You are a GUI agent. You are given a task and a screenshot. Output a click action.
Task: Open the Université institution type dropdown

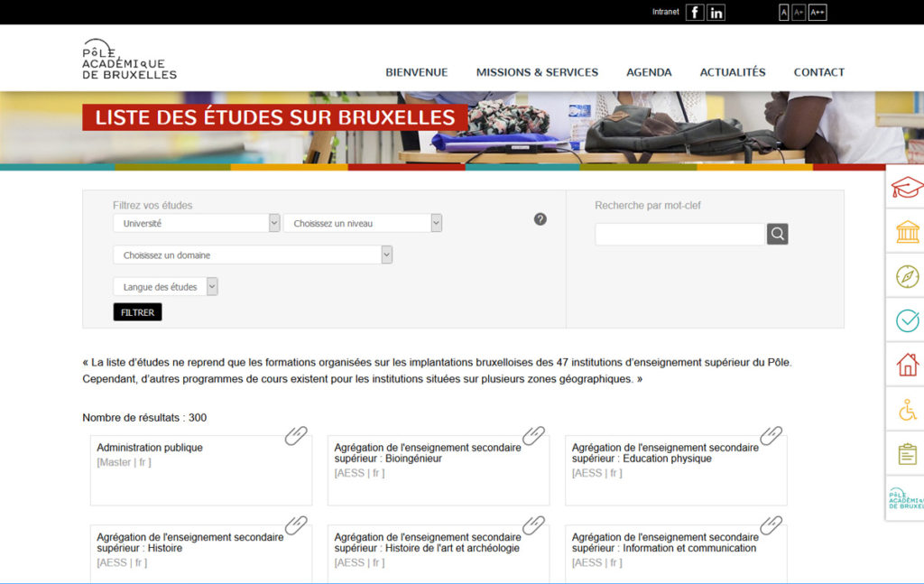(196, 223)
